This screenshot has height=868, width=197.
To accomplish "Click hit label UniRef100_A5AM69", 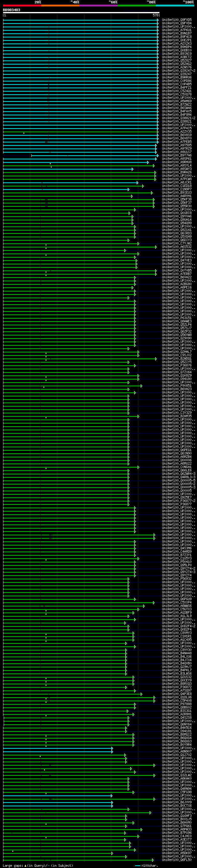I will pos(177,101).
